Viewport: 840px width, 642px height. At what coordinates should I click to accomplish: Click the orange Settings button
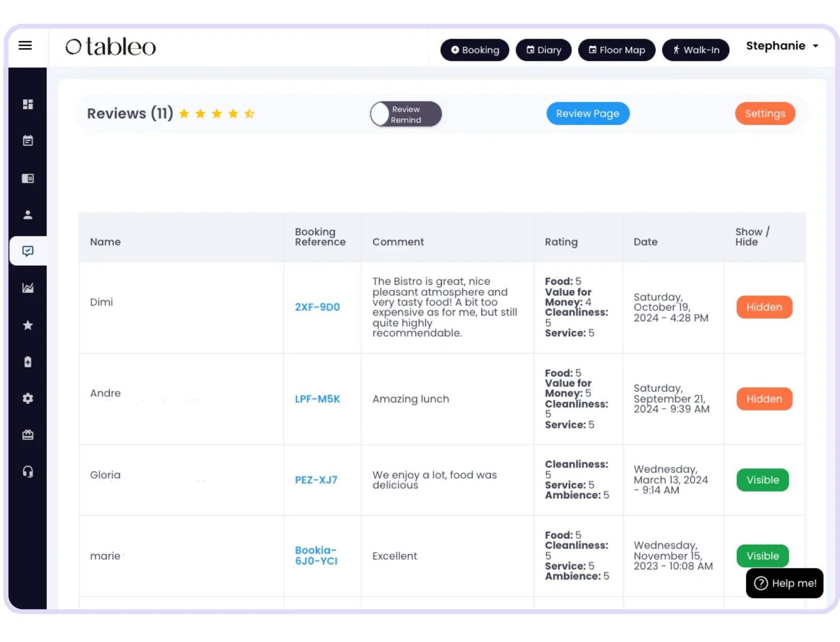click(x=765, y=114)
